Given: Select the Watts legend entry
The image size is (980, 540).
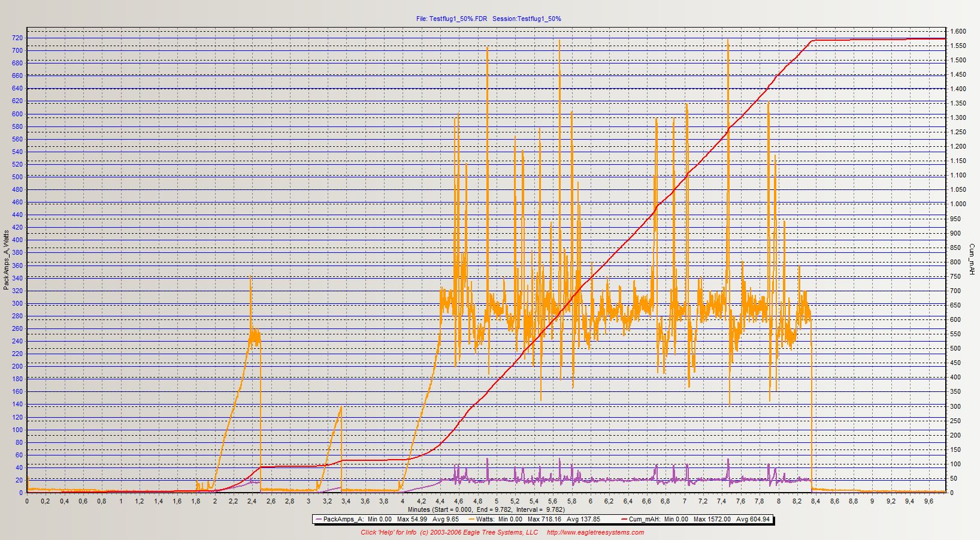Looking at the screenshot, I should [x=534, y=519].
